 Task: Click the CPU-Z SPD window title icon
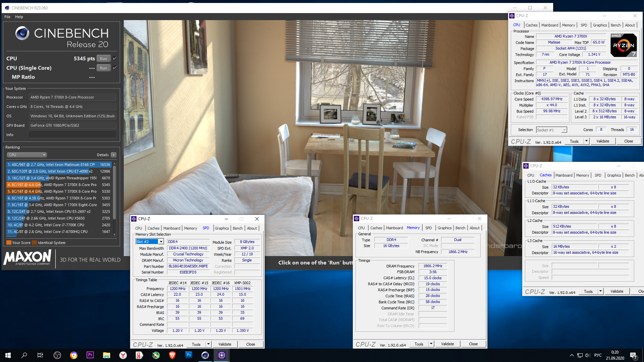[x=134, y=219]
